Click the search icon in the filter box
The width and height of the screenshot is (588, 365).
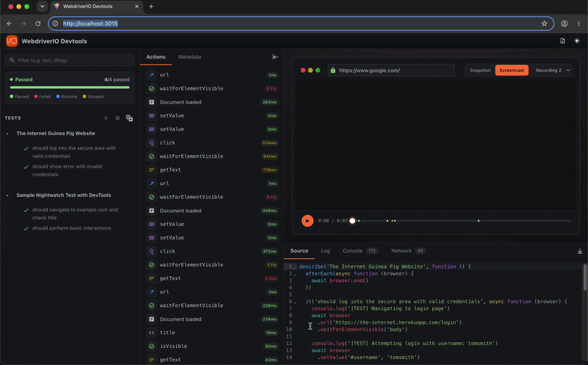12,60
